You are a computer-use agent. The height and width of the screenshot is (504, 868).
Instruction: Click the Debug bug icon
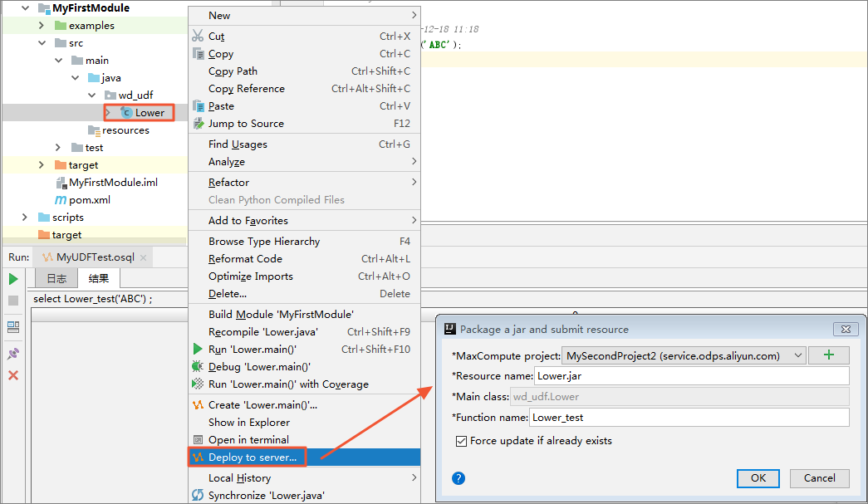pos(198,366)
